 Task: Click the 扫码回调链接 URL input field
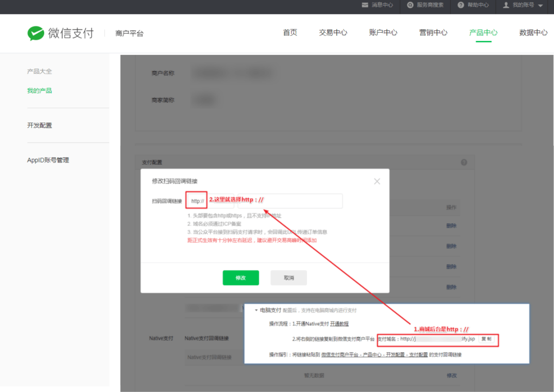290,201
